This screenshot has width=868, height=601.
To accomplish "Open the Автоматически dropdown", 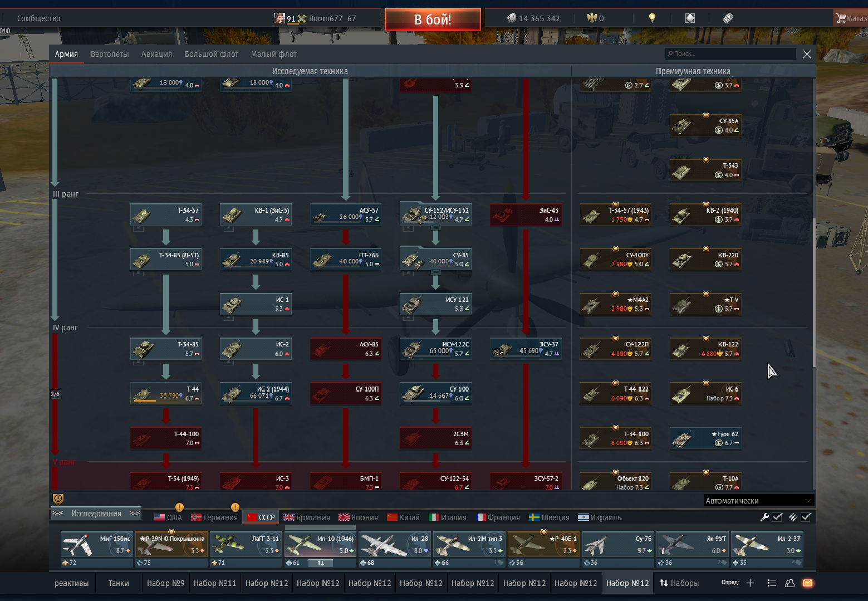I will 758,501.
